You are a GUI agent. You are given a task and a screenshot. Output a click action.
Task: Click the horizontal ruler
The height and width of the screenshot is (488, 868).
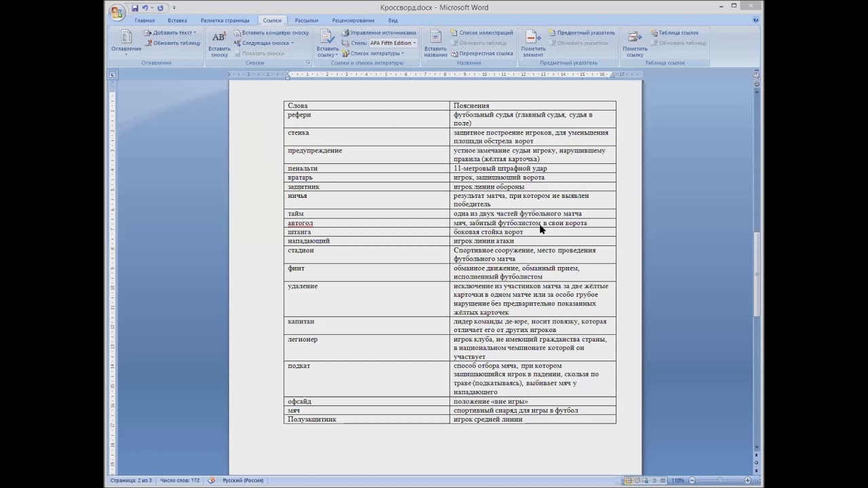pyautogui.click(x=435, y=75)
